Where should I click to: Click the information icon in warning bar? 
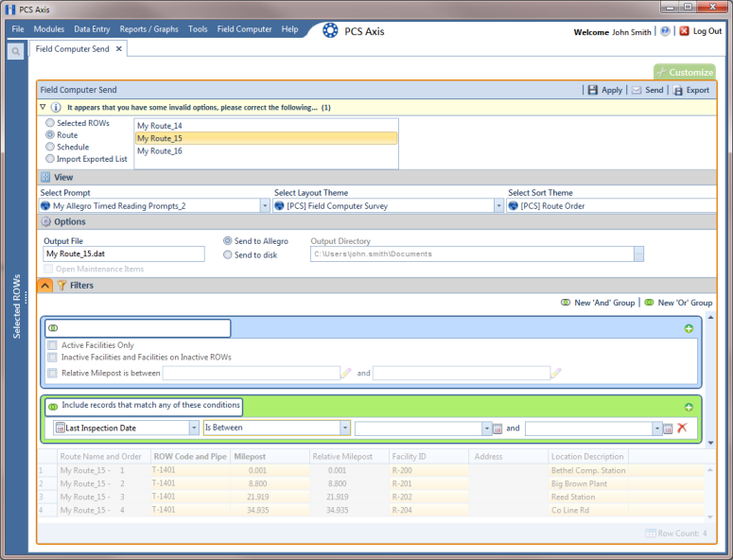click(56, 108)
